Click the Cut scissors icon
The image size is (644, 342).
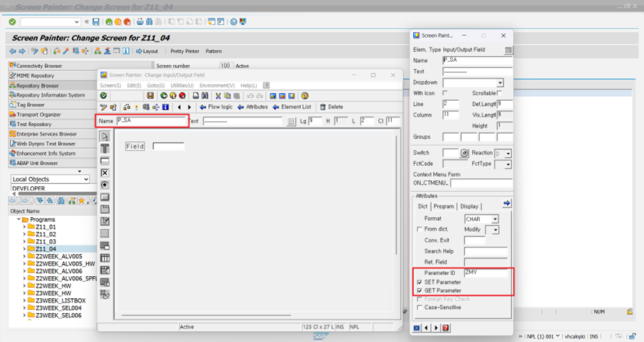pyautogui.click(x=218, y=96)
